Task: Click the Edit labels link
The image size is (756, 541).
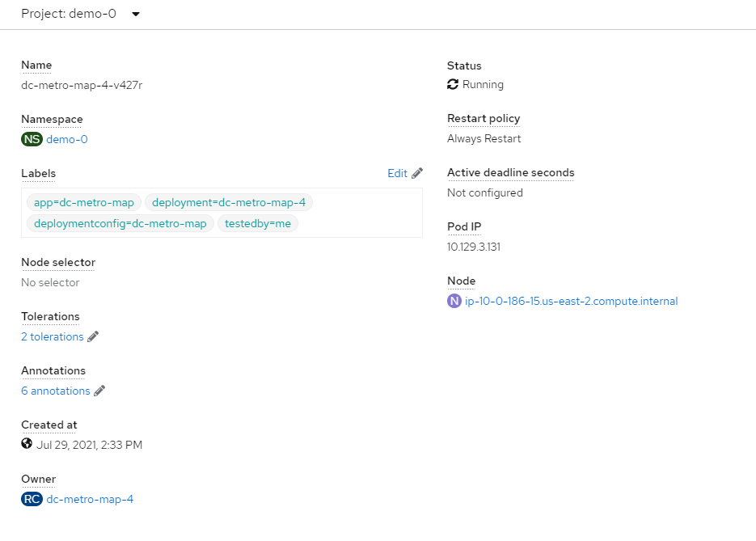Action: coord(397,173)
